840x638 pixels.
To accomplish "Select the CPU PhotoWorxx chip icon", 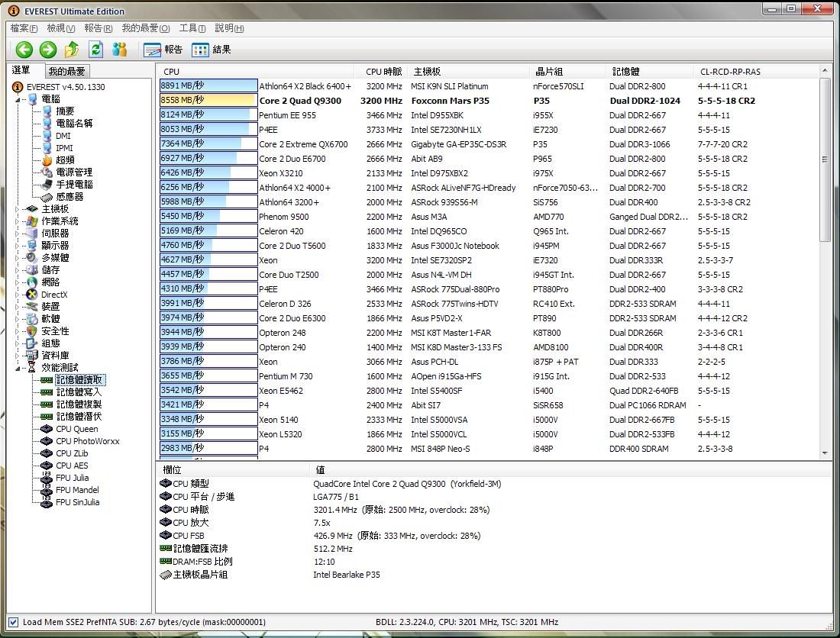I will pos(47,442).
